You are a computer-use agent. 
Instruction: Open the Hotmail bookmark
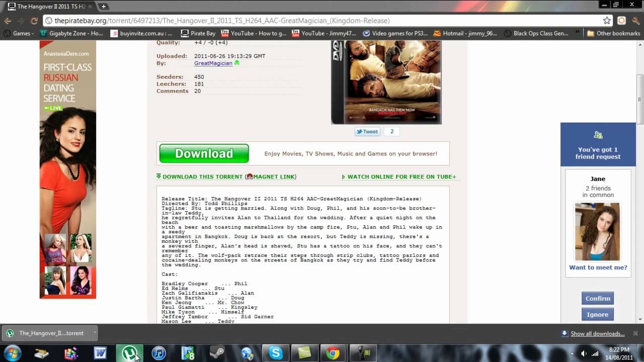tap(466, 34)
